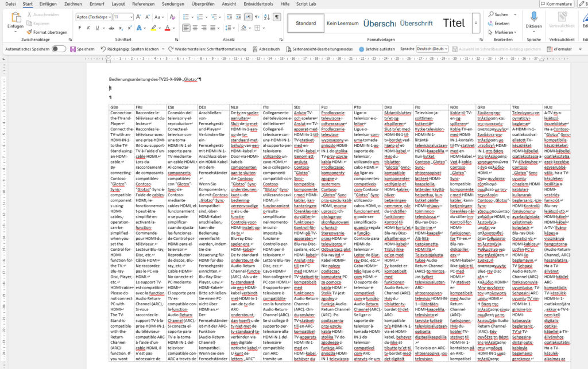Apply the Titel style
The width and height of the screenshot is (588, 369).
454,23
